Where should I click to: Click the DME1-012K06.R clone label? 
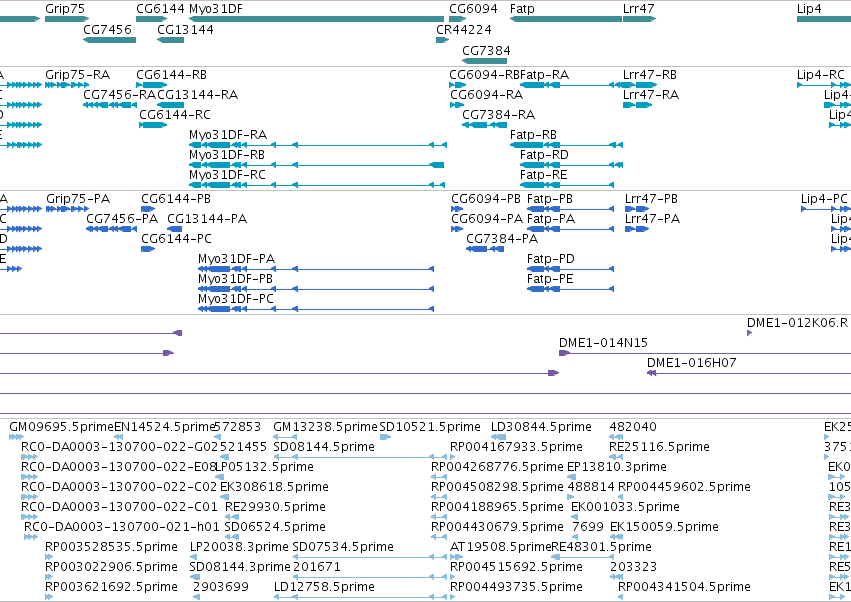coord(797,322)
